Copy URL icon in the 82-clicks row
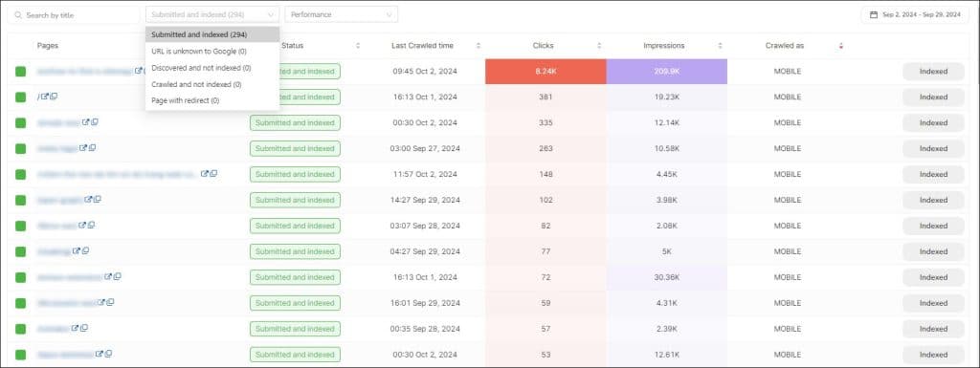The image size is (980, 368). 91,226
